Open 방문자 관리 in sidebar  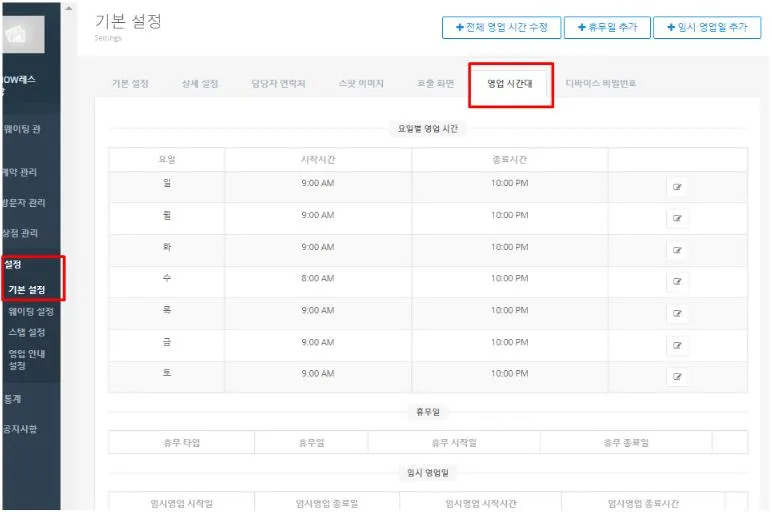pos(24,203)
